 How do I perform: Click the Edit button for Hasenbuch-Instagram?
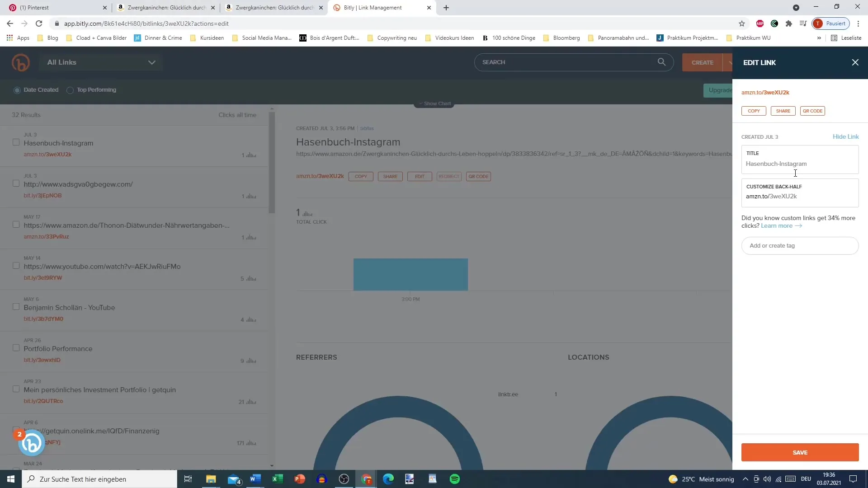[x=420, y=176]
